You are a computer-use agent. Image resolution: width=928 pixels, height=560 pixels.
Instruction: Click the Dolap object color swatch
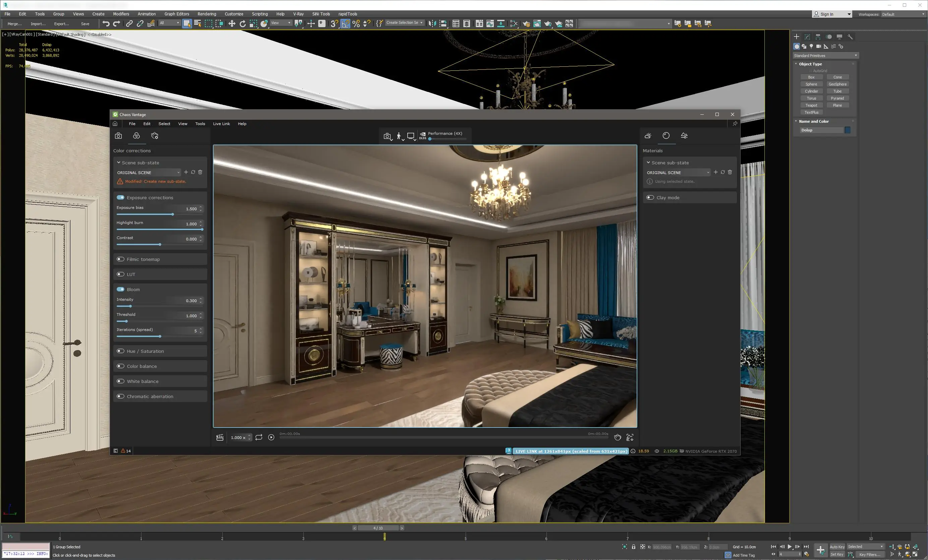point(848,130)
